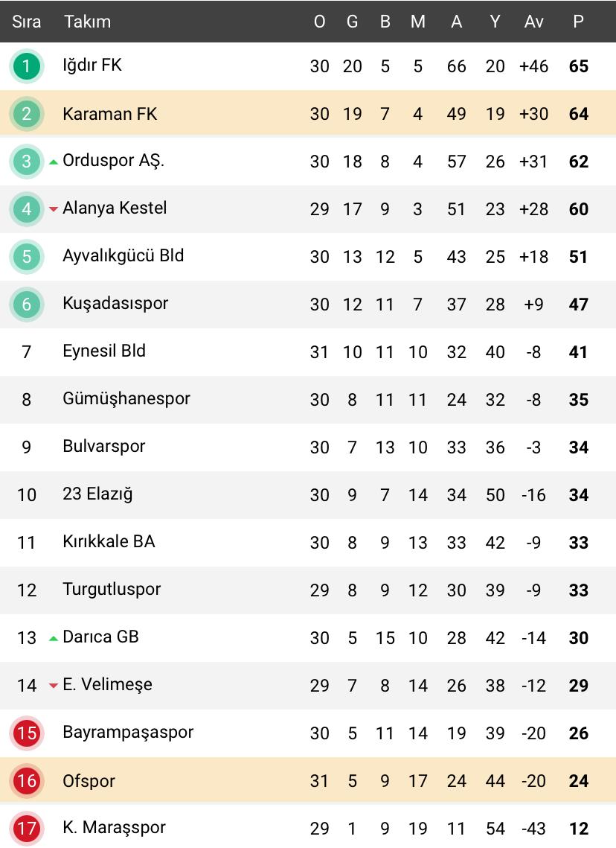616x848 pixels.
Task: Click the green rank 1 badge
Action: (27, 66)
